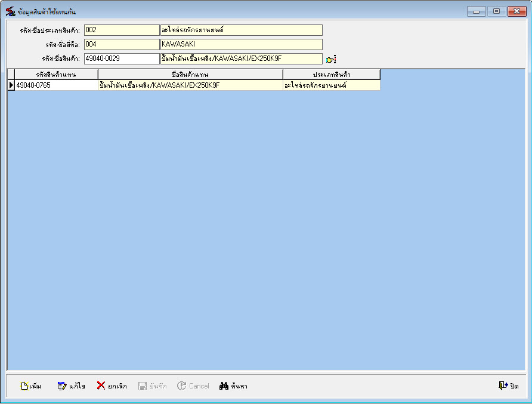Select row indicator arrow of first grid row
Viewport: 532px width, 404px height.
point(11,85)
